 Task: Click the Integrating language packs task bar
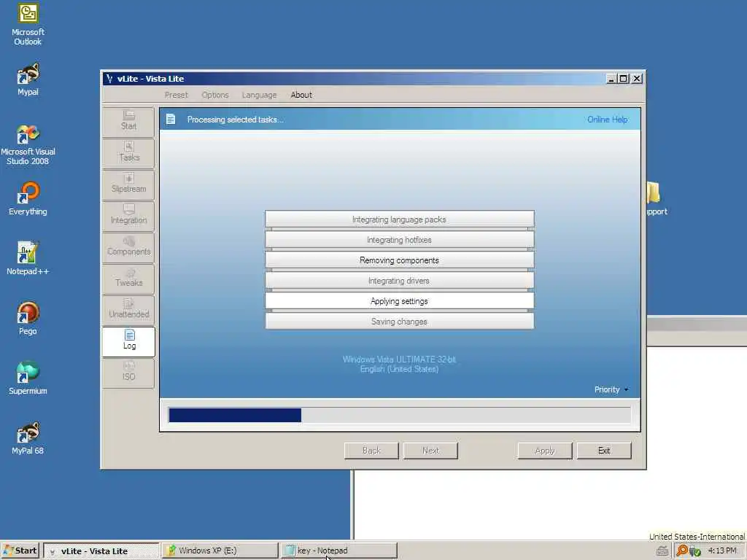tap(399, 219)
